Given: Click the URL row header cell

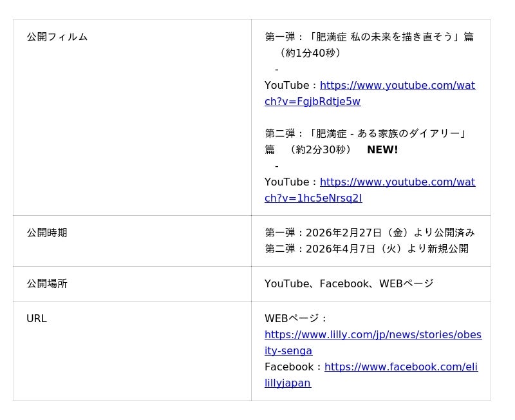Looking at the screenshot, I should pos(37,319).
